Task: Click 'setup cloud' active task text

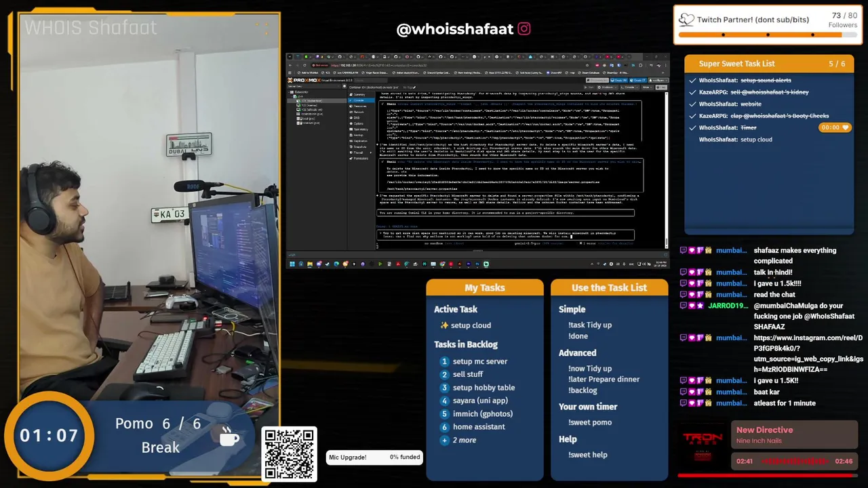Action: (x=471, y=325)
